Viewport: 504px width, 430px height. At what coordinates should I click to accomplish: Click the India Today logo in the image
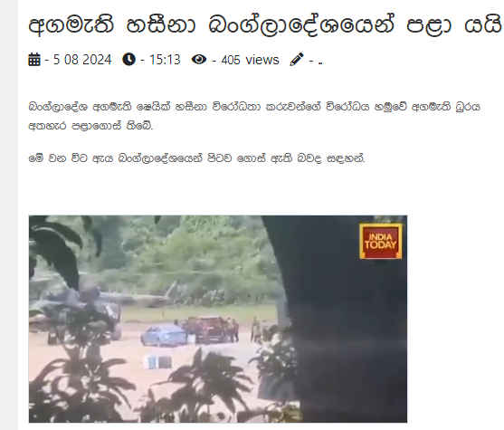click(381, 241)
